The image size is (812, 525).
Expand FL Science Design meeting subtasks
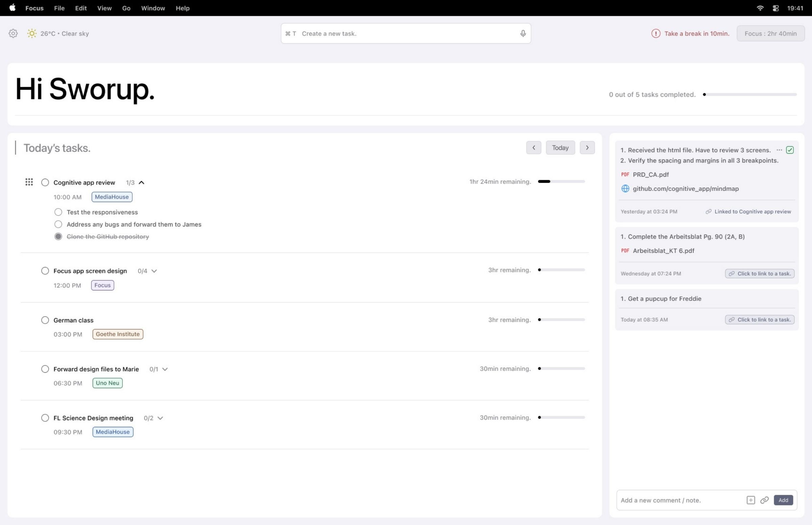(x=160, y=418)
